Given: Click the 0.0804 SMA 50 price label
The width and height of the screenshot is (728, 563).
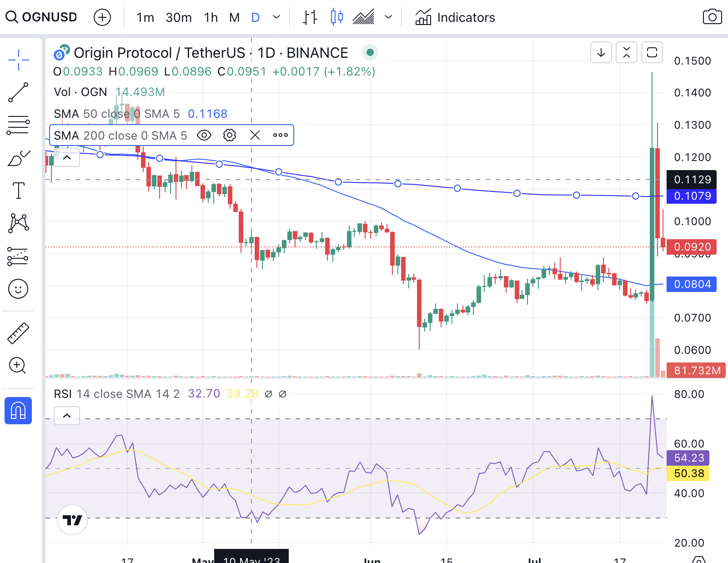Looking at the screenshot, I should tap(691, 284).
